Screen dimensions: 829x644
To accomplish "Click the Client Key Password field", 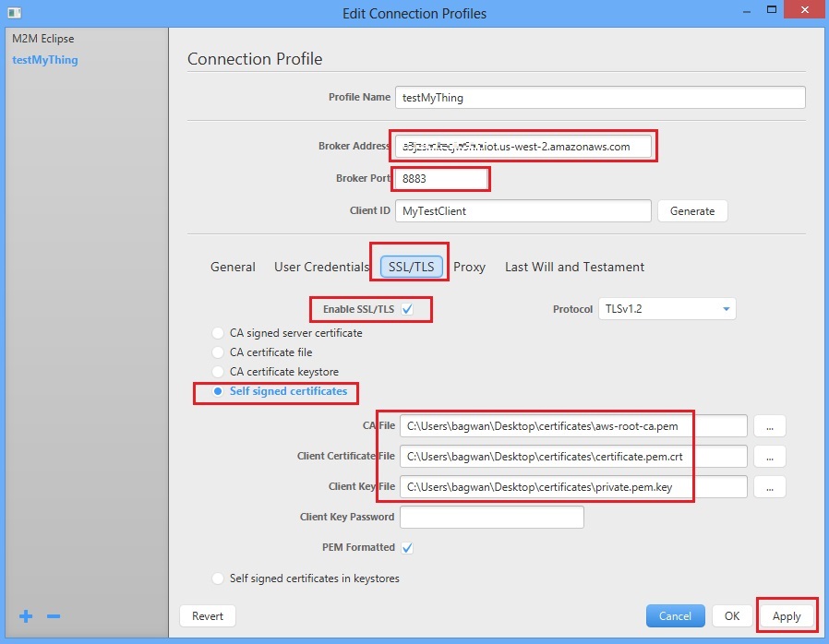I will pyautogui.click(x=491, y=517).
